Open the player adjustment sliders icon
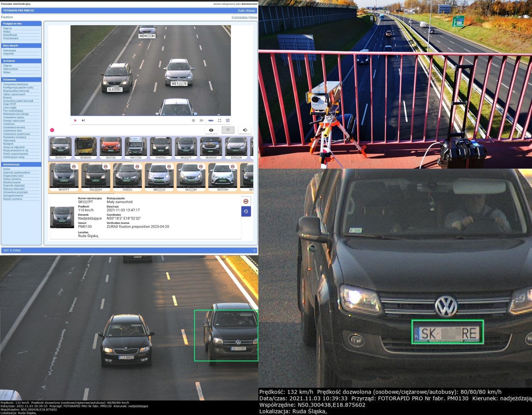This screenshot has width=532, height=415. 228,120
